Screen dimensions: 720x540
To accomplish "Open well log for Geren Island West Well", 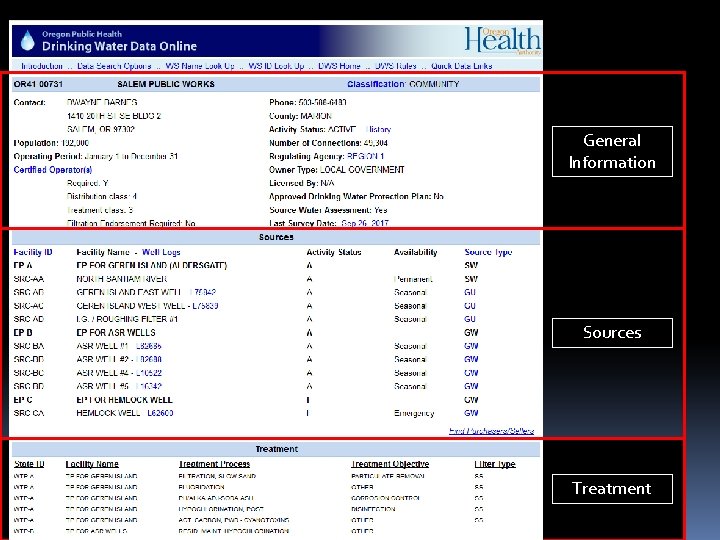I will click(205, 306).
